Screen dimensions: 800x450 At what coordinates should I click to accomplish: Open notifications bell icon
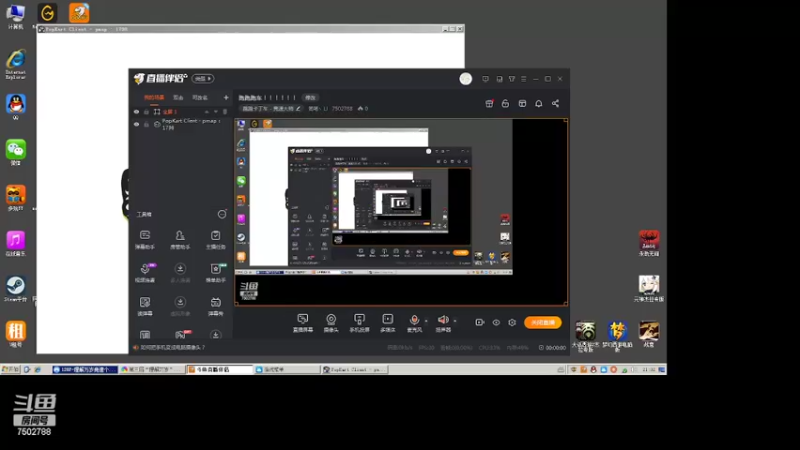tap(539, 104)
